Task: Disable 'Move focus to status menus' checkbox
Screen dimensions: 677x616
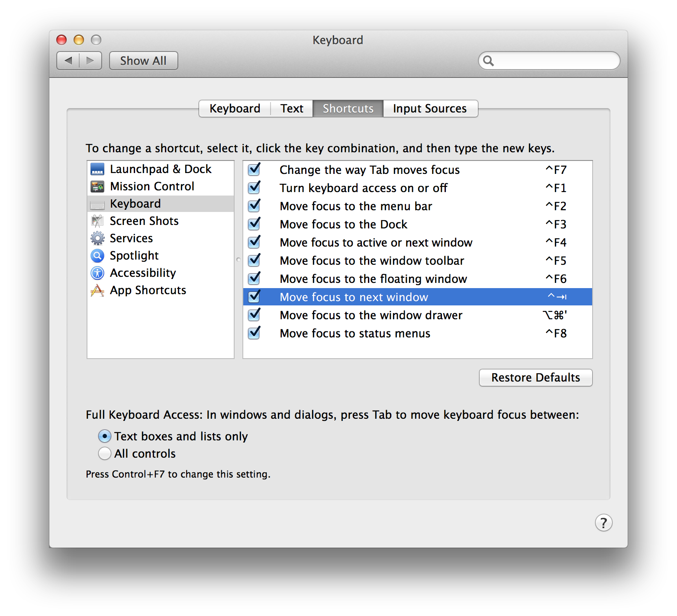Action: (255, 333)
